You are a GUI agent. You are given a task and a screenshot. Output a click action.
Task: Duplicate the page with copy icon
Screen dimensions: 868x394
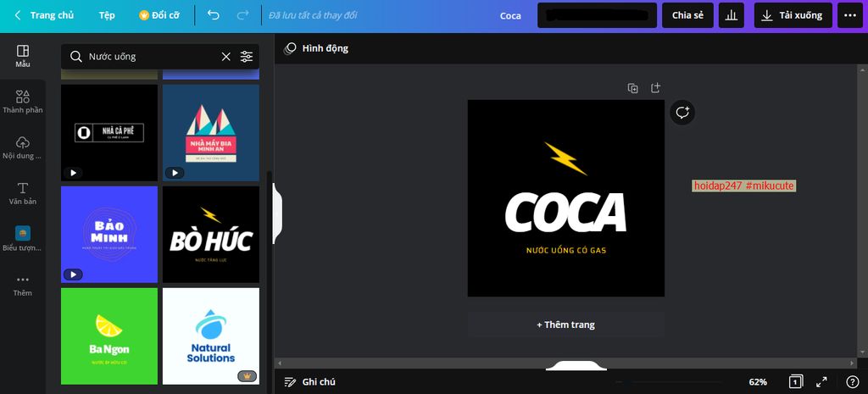(632, 88)
